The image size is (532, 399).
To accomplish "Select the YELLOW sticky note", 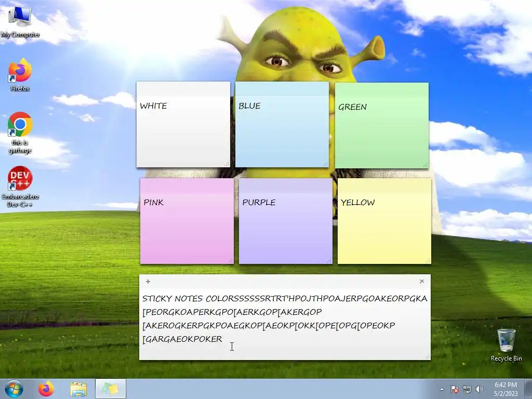I will click(x=384, y=221).
